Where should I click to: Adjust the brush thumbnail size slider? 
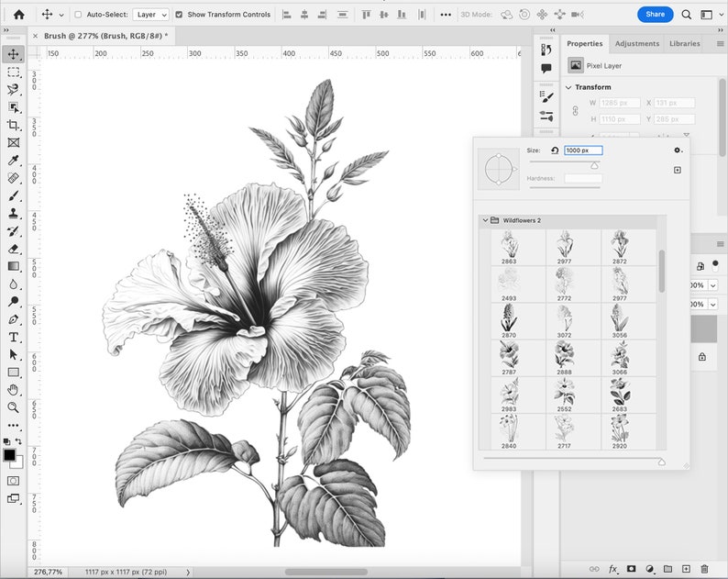662,462
